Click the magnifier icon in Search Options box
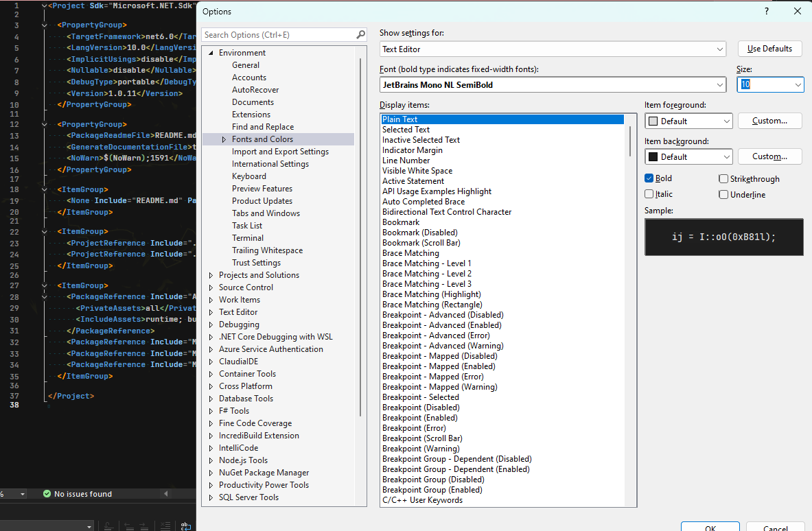812x531 pixels. click(x=360, y=35)
